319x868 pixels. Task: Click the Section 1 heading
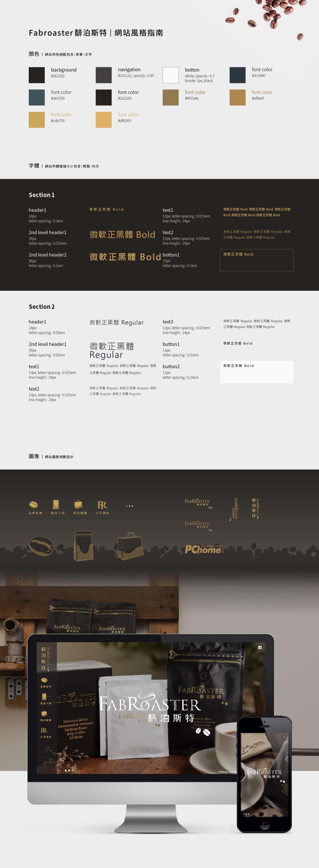click(42, 195)
